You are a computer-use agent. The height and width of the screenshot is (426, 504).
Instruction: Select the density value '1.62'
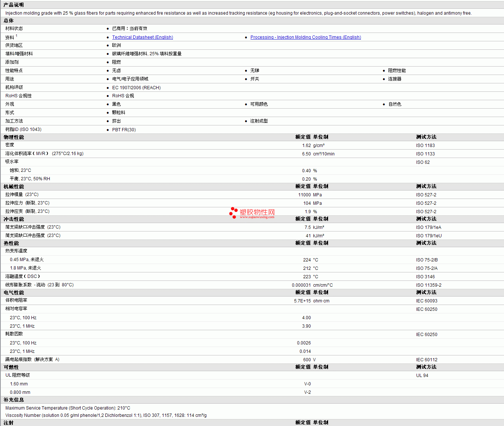306,146
